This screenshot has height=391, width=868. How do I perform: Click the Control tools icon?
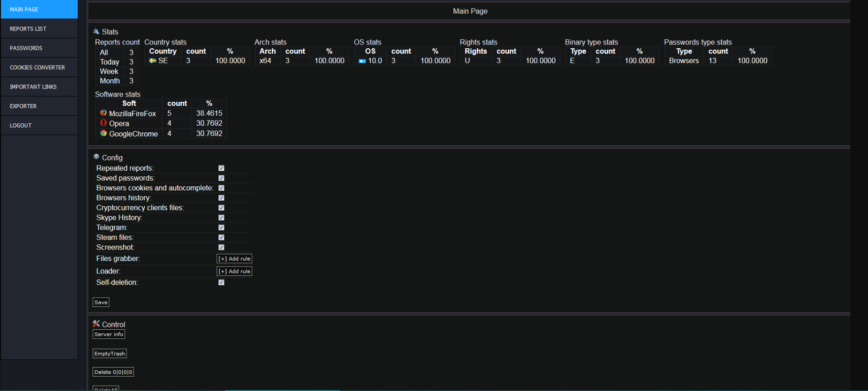pos(96,324)
